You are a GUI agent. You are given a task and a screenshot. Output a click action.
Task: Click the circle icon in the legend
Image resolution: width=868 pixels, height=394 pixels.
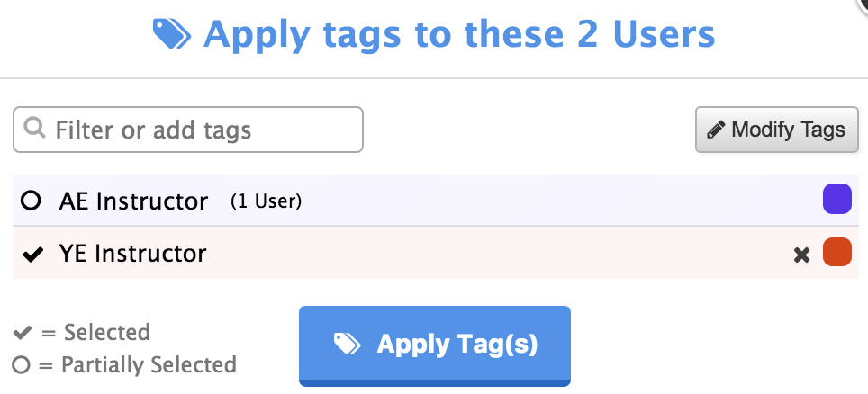(x=23, y=365)
